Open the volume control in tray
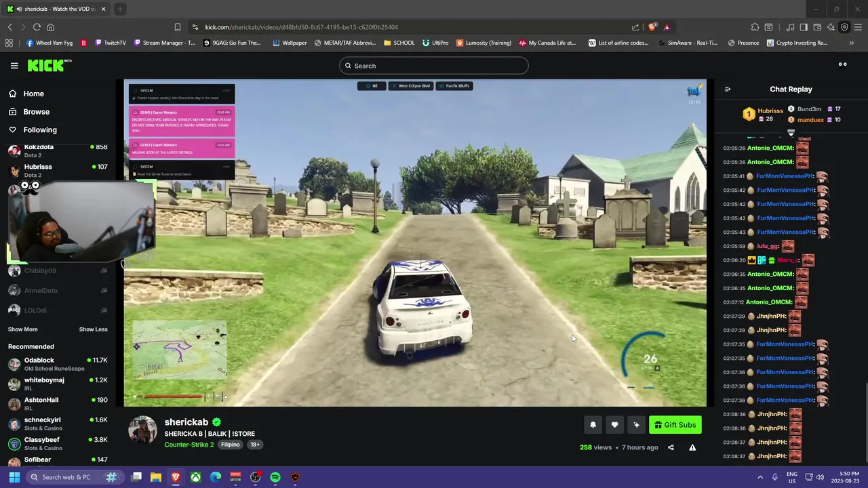 [x=820, y=477]
